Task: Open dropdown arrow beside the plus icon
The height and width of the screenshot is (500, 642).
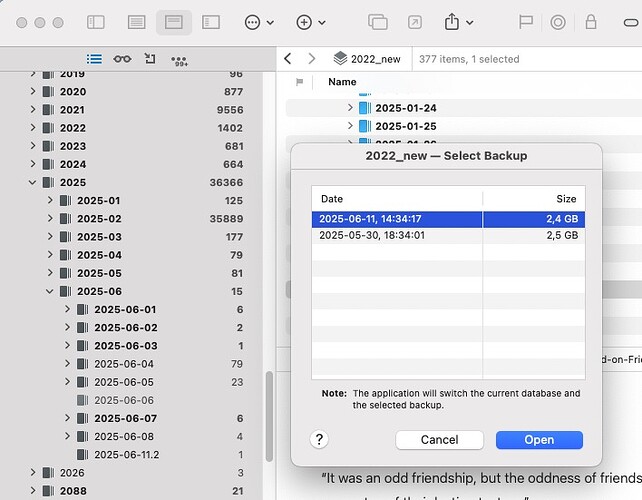Action: 322,23
